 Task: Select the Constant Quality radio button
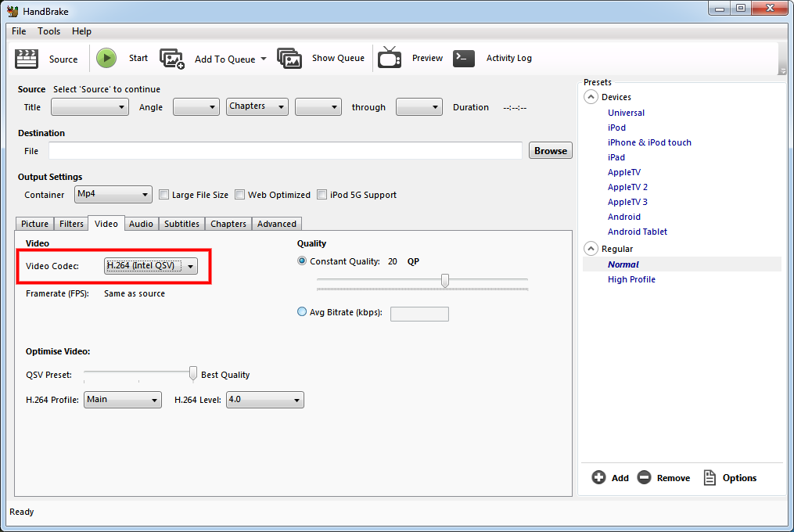tap(302, 261)
